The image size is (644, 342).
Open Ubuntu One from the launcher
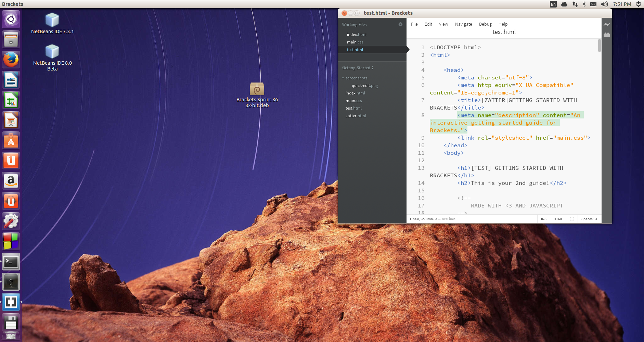[11, 161]
